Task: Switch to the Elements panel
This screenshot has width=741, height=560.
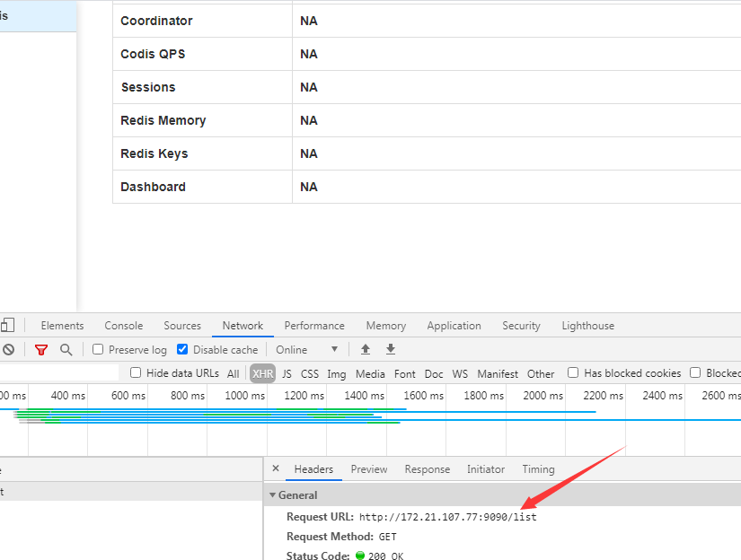Action: click(x=62, y=326)
